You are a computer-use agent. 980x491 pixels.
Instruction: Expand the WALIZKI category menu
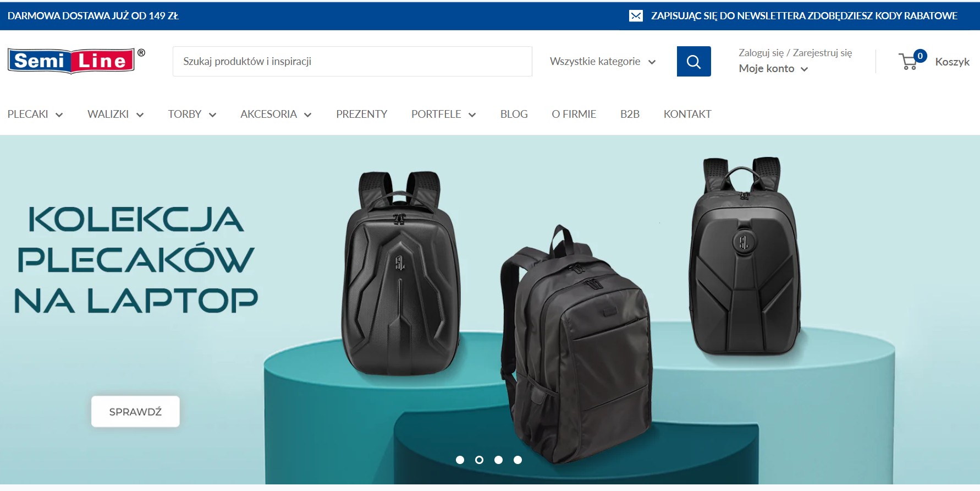pyautogui.click(x=115, y=114)
